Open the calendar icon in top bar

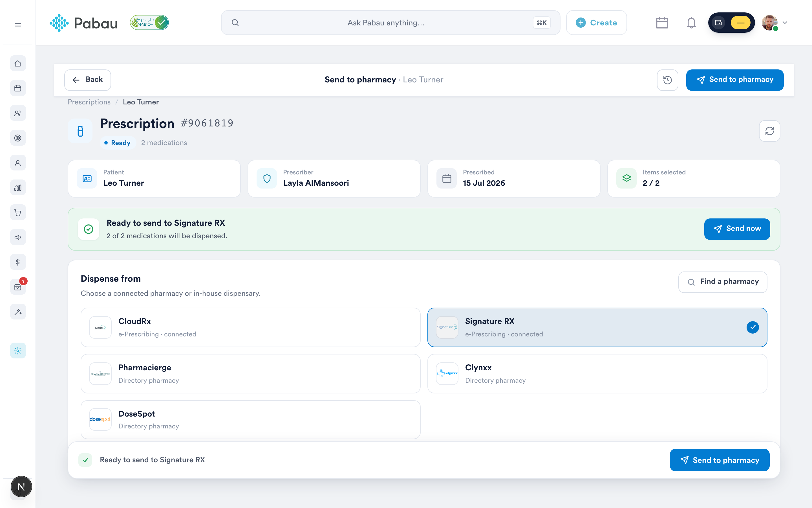point(662,23)
